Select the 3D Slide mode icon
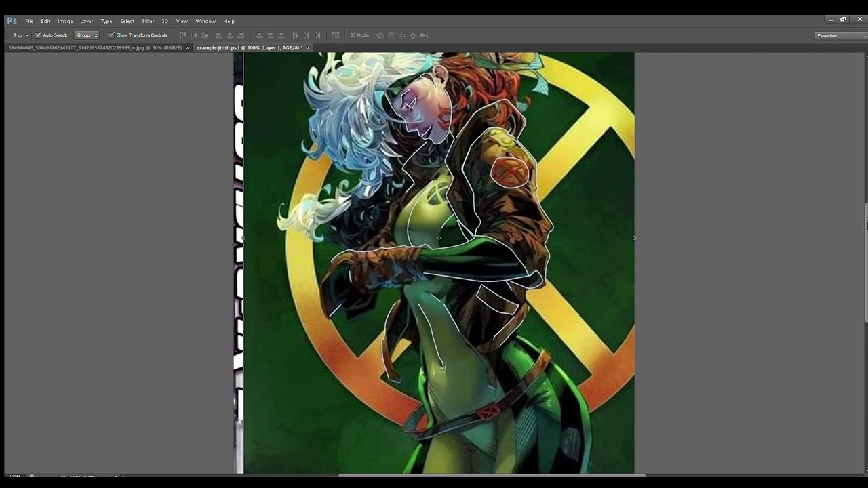This screenshot has width=868, height=488. pos(413,35)
